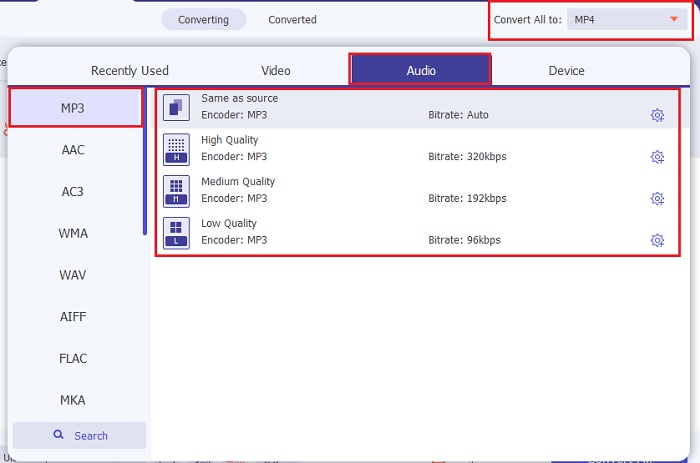The image size is (700, 463).
Task: Click Encoder: MP3 under Low Quality
Action: point(234,240)
